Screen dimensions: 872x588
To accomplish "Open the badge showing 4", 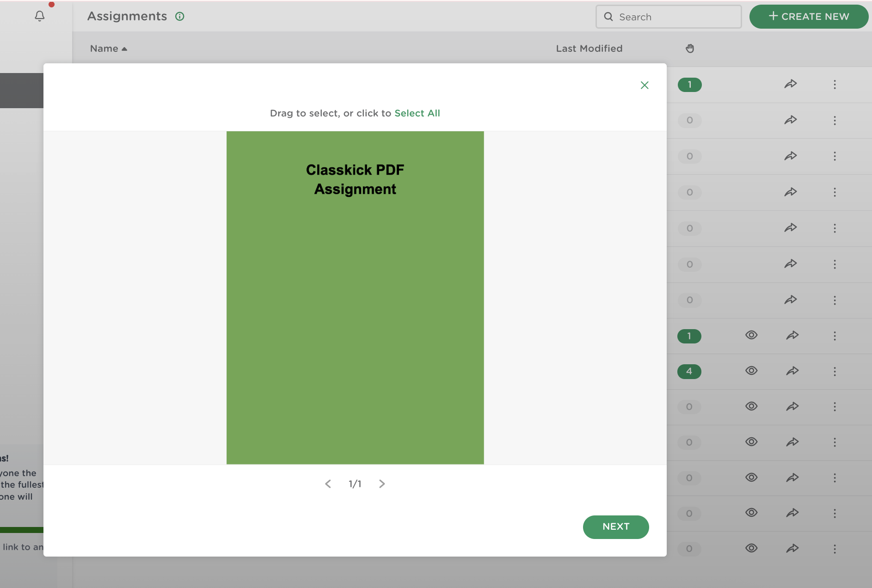I will (689, 371).
